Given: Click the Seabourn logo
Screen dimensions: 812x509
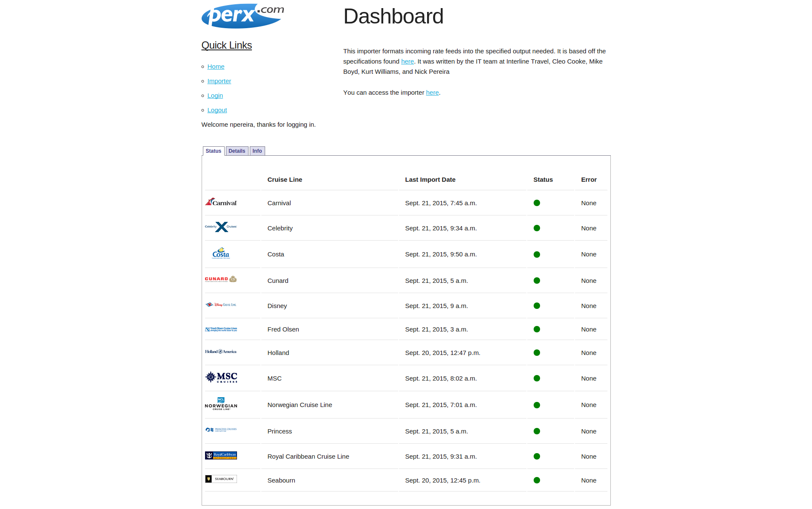Looking at the screenshot, I should pos(221,479).
